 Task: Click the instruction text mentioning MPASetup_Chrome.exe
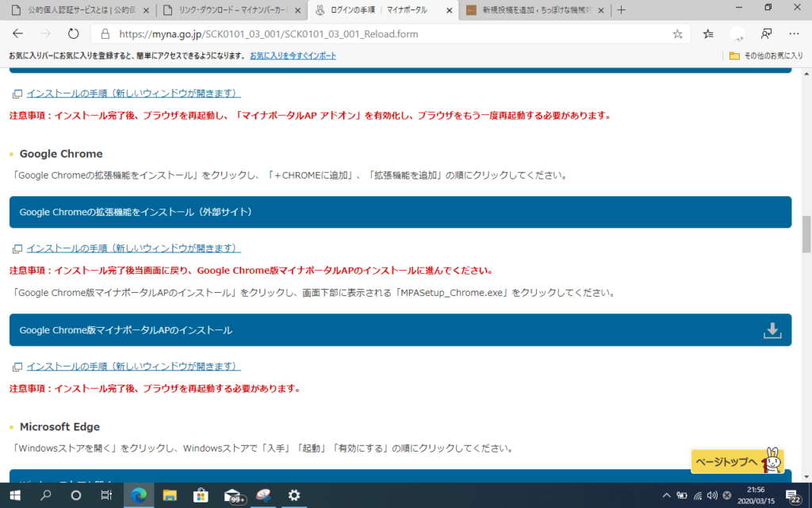[x=314, y=293]
